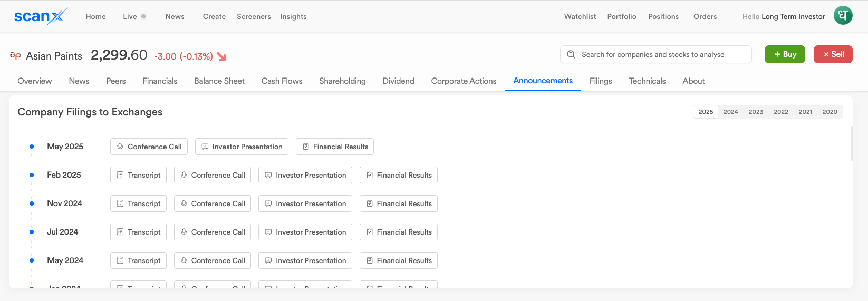
Task: Open the Positions page
Action: [x=663, y=16]
